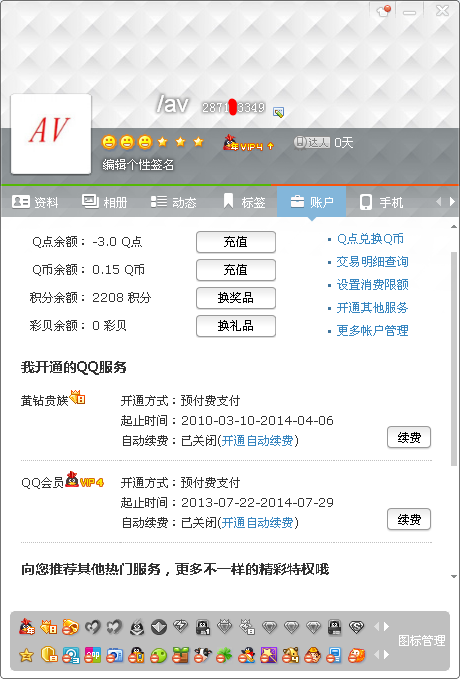460x679 pixels.
Task: Open the VIP4 annual member badge in header
Action: [248, 143]
